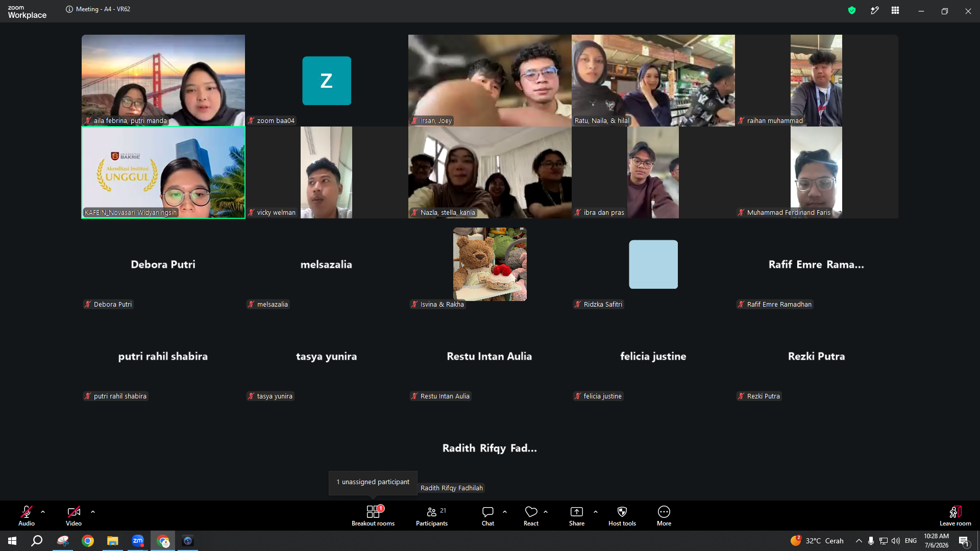The width and height of the screenshot is (980, 551).
Task: Open the Breakout rooms panel
Action: click(373, 516)
